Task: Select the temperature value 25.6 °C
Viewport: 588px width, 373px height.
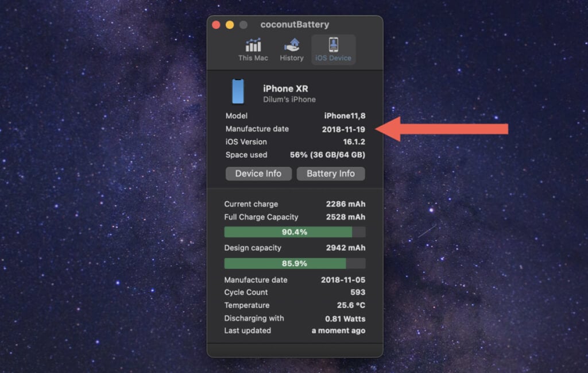Action: pyautogui.click(x=351, y=305)
